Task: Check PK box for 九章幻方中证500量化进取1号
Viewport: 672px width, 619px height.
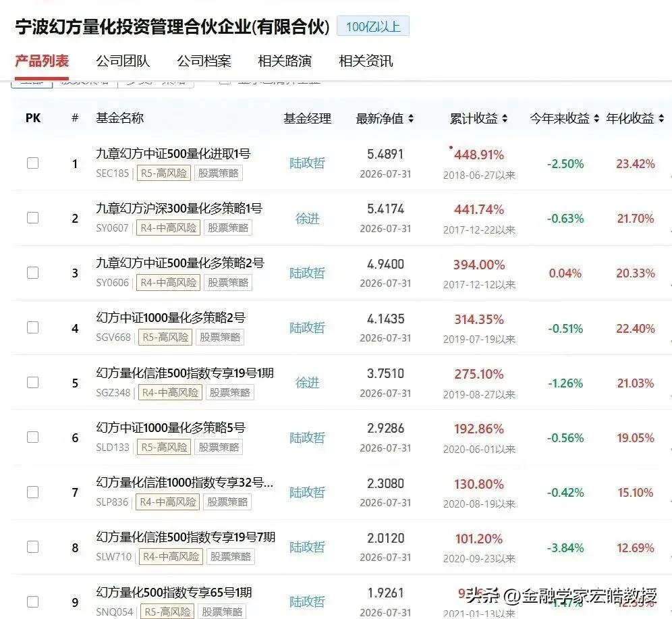Action: coord(32,163)
